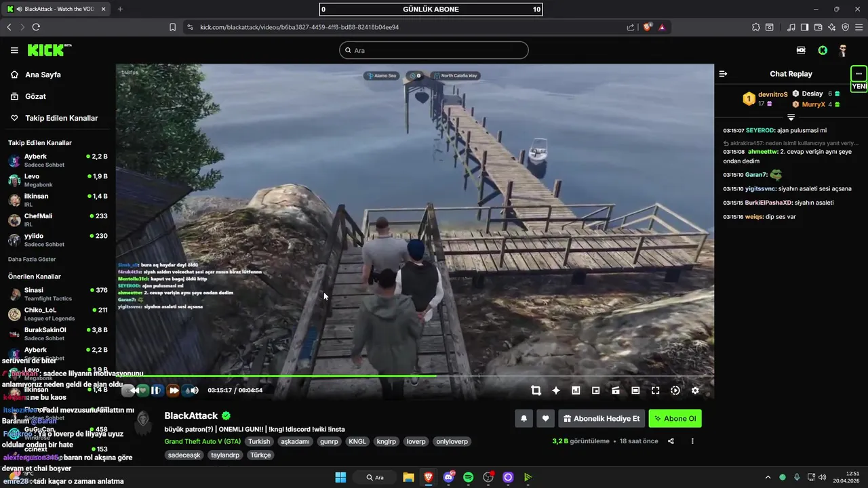Rewind the video
This screenshot has width=868, height=488.
135,390
